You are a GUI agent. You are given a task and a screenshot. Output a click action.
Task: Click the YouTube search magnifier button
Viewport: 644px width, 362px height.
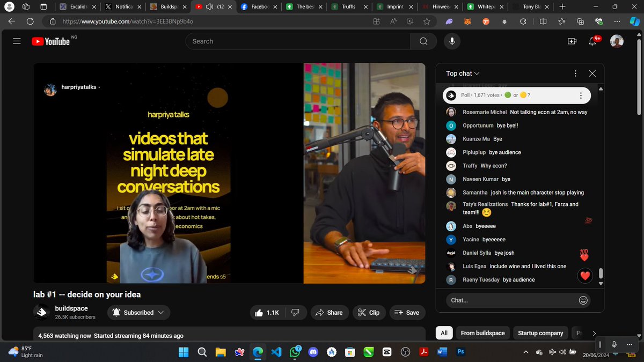[x=423, y=41]
